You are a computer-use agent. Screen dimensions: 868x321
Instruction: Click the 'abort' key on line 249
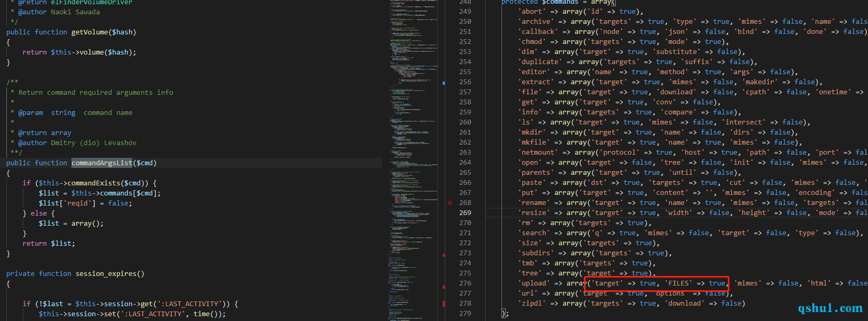[532, 12]
